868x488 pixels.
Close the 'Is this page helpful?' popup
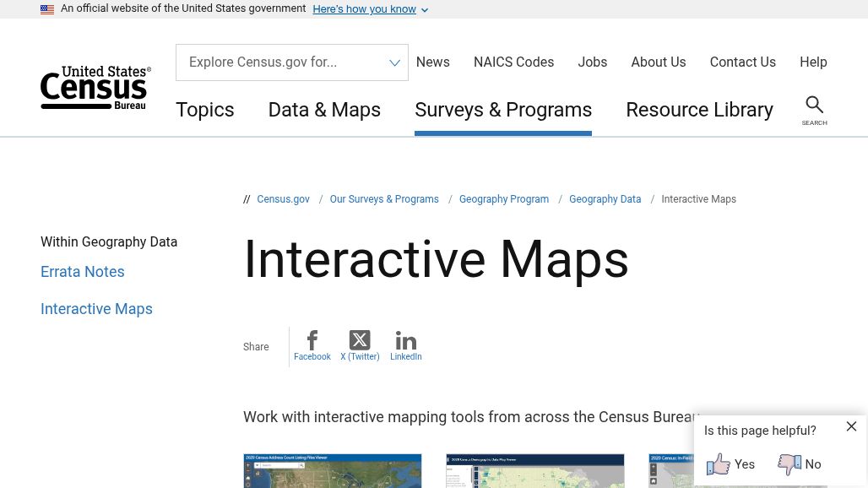[851, 426]
